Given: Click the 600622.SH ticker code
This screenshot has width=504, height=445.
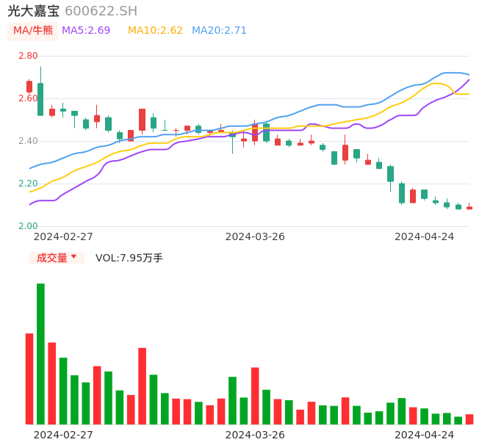Looking at the screenshot, I should [101, 11].
